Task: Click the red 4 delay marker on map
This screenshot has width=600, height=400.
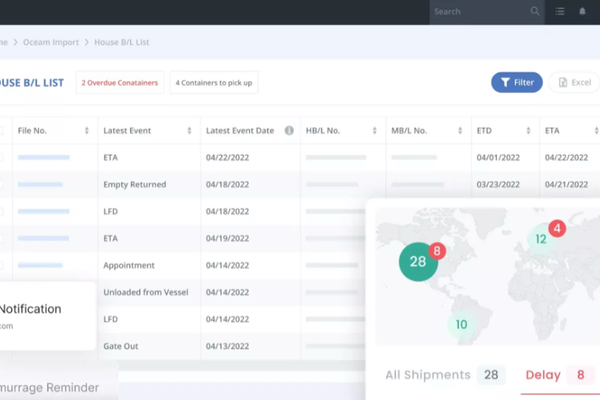Action: tap(557, 229)
